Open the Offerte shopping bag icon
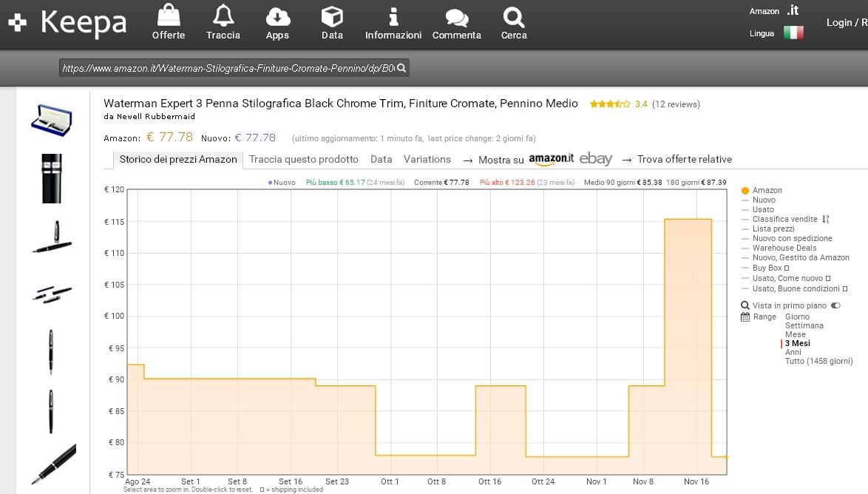This screenshot has height=494, width=868. 169,16
